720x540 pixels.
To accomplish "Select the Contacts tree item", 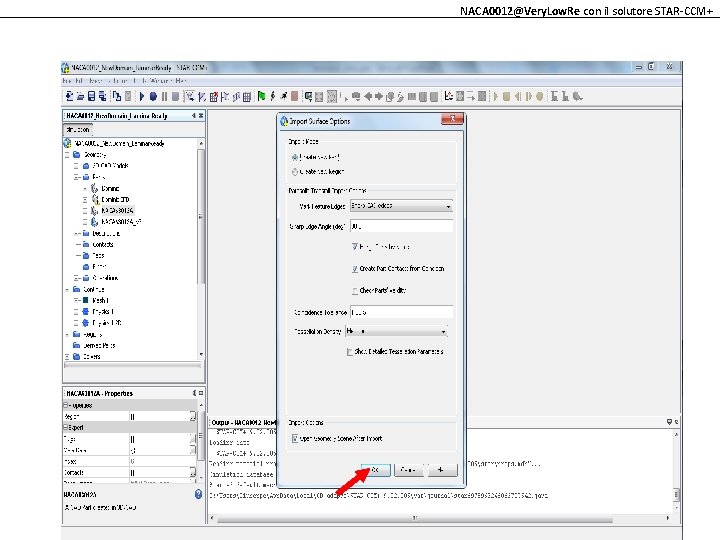I will (x=103, y=245).
